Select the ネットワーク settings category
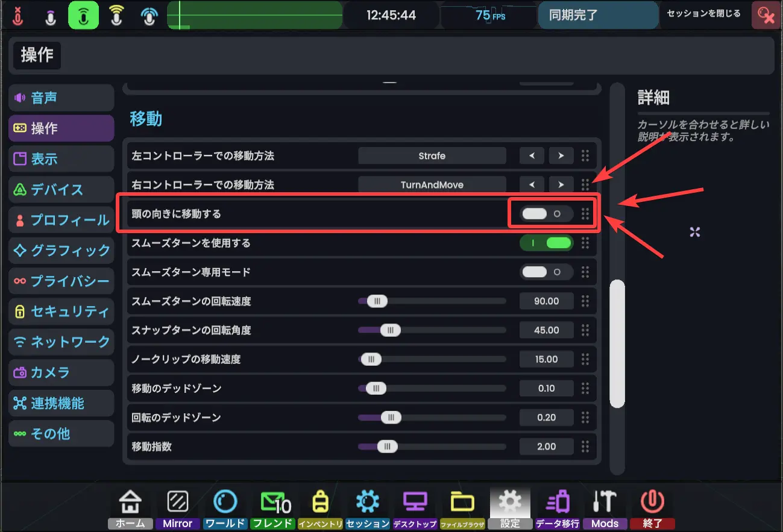The height and width of the screenshot is (532, 783). (61, 342)
